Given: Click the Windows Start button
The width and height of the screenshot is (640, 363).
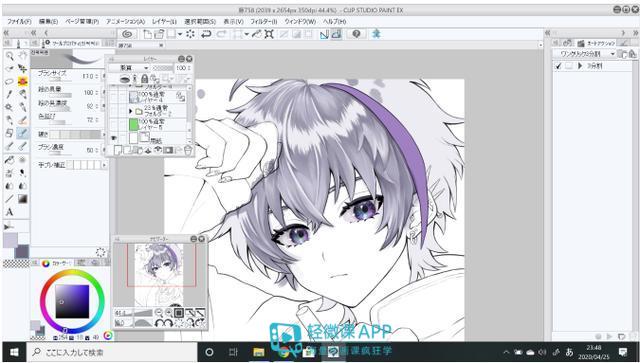Looking at the screenshot, I should 14,352.
